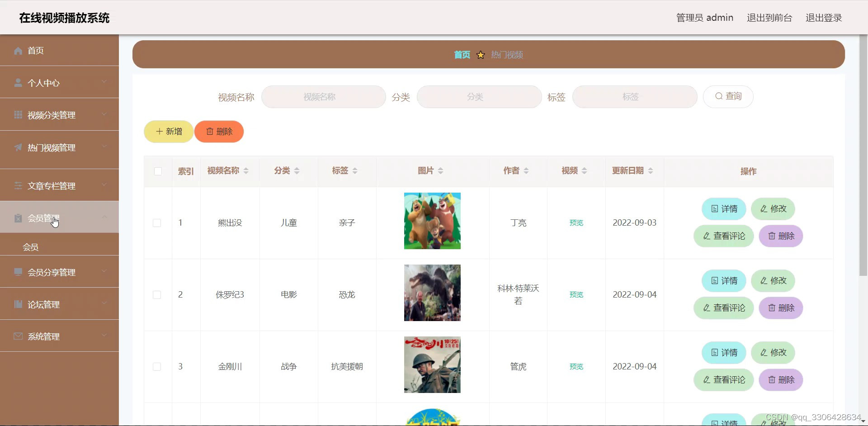Click 修改 button for 金刚川
Viewport: 868px width, 426px height.
pos(773,353)
